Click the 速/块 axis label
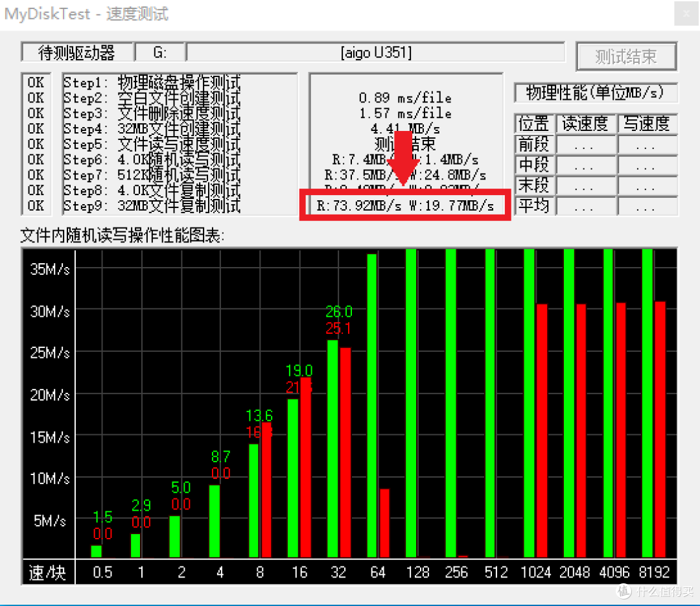 (47, 572)
